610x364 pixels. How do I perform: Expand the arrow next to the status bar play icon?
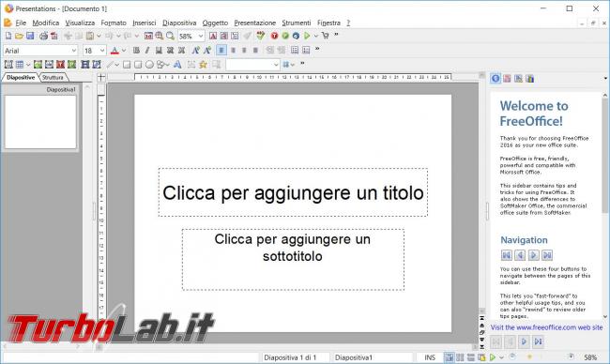501,357
